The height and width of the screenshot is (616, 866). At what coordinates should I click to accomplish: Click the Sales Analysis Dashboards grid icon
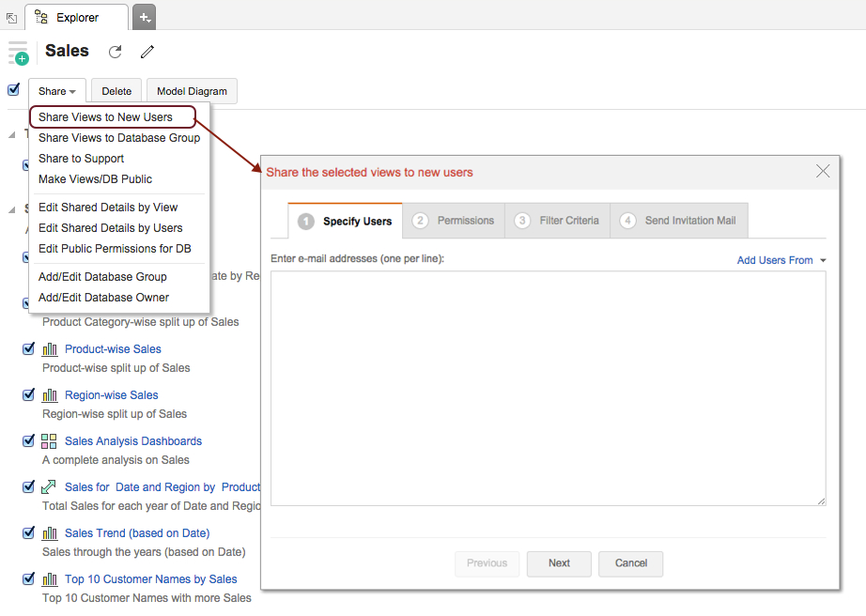tap(49, 441)
